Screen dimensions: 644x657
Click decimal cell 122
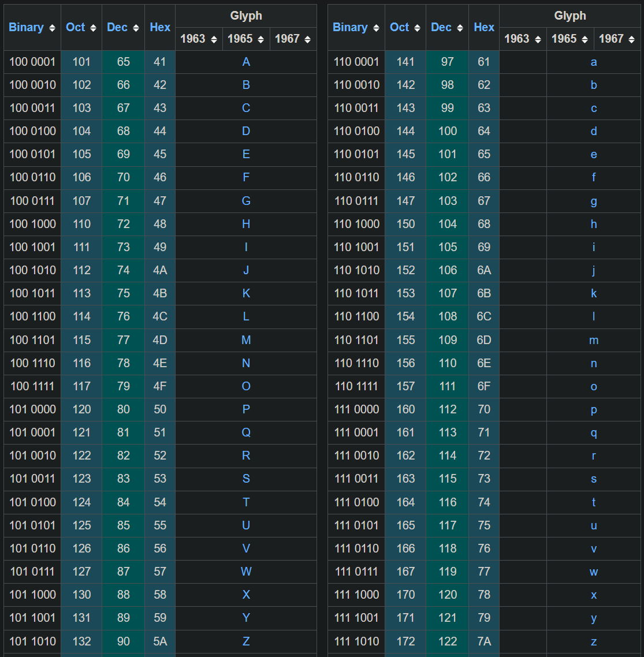point(448,641)
